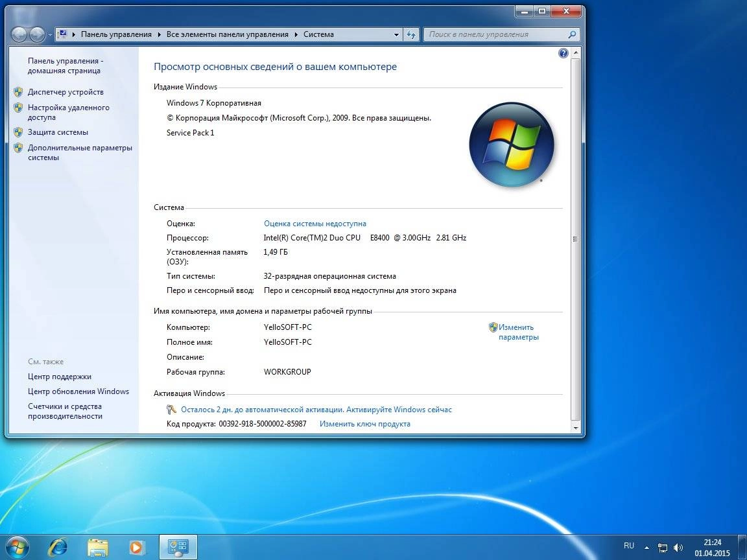Open address bar history dropdown
Viewport: 747px width, 560px height.
396,35
